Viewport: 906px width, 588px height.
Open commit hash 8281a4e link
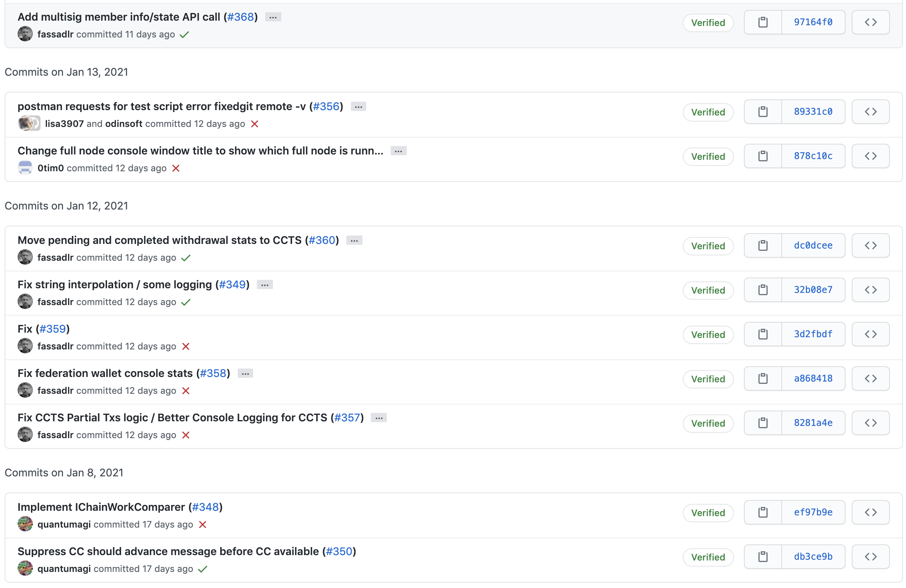[813, 423]
